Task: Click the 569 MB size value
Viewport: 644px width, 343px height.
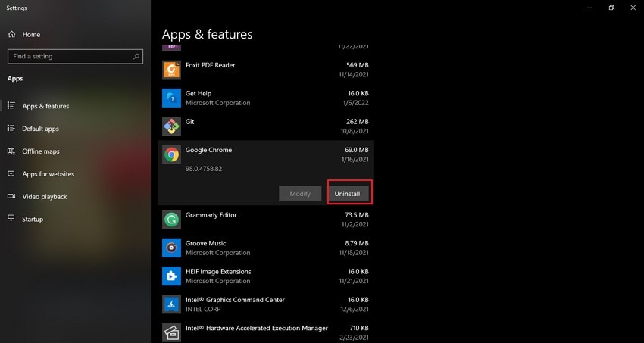Action: (x=358, y=65)
